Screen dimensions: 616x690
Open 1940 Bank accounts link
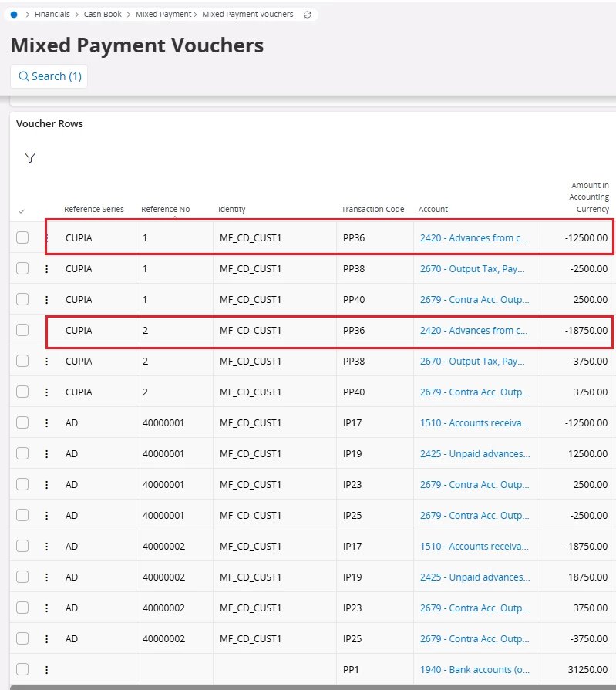click(475, 670)
